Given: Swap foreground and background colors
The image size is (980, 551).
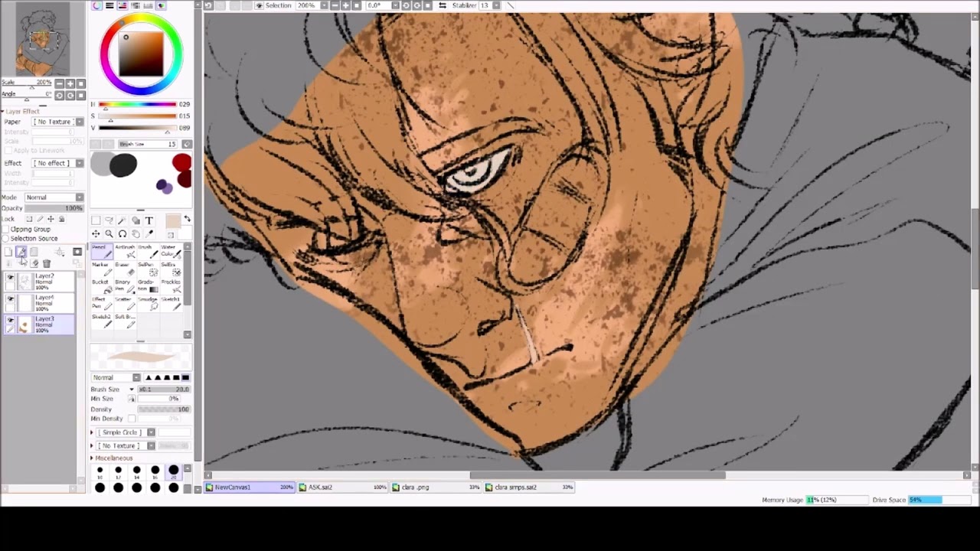Looking at the screenshot, I should click(188, 219).
